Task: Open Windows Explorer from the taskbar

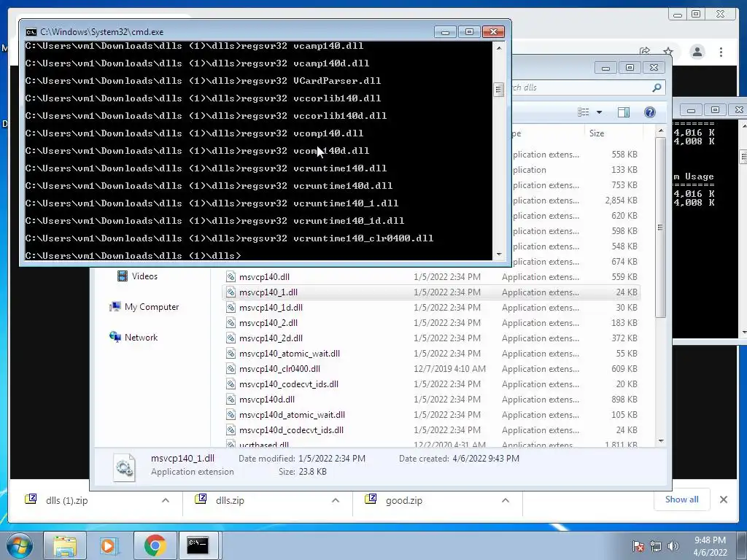Action: pyautogui.click(x=65, y=545)
